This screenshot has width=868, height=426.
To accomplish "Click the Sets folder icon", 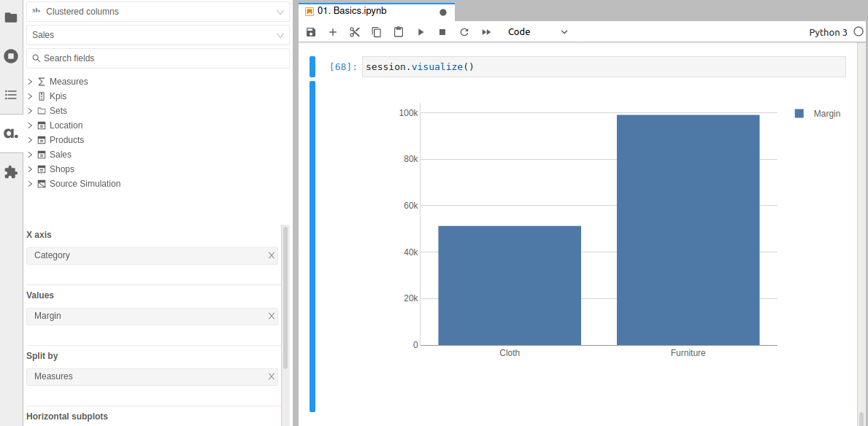I will click(x=42, y=111).
